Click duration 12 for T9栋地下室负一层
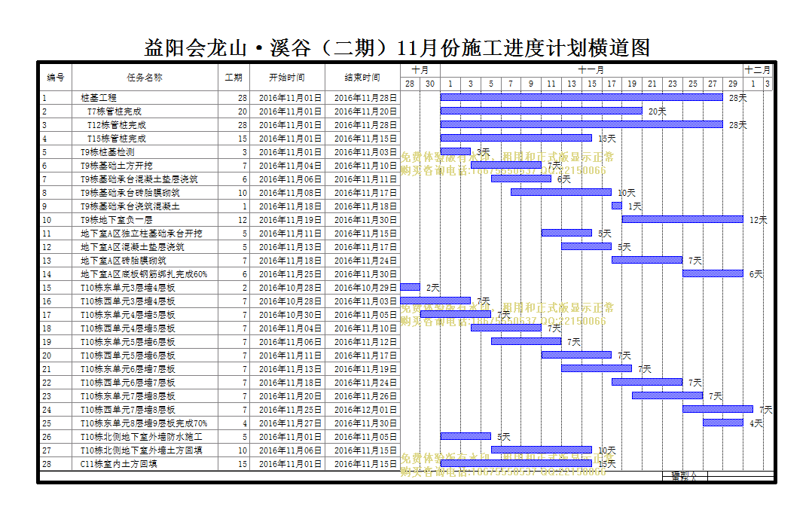 pos(243,220)
